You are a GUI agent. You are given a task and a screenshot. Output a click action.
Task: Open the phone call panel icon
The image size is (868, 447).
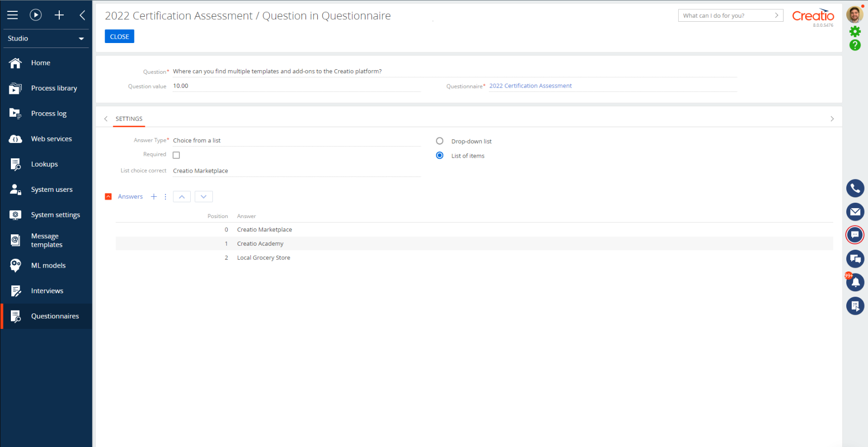855,188
